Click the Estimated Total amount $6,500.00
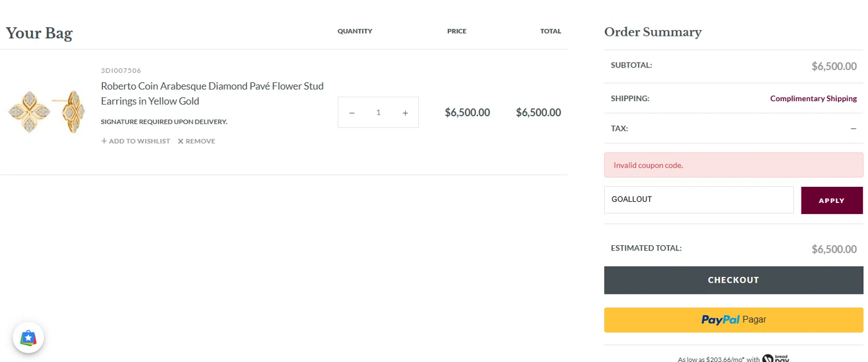 coord(834,249)
